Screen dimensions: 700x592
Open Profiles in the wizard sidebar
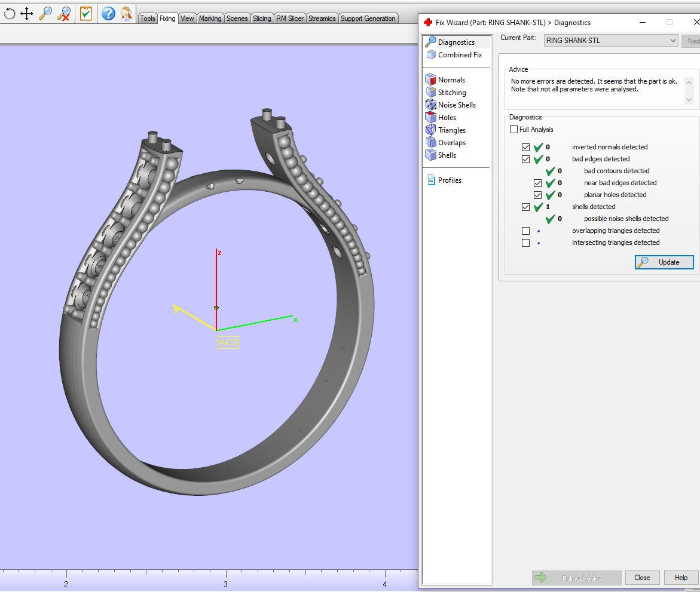449,180
